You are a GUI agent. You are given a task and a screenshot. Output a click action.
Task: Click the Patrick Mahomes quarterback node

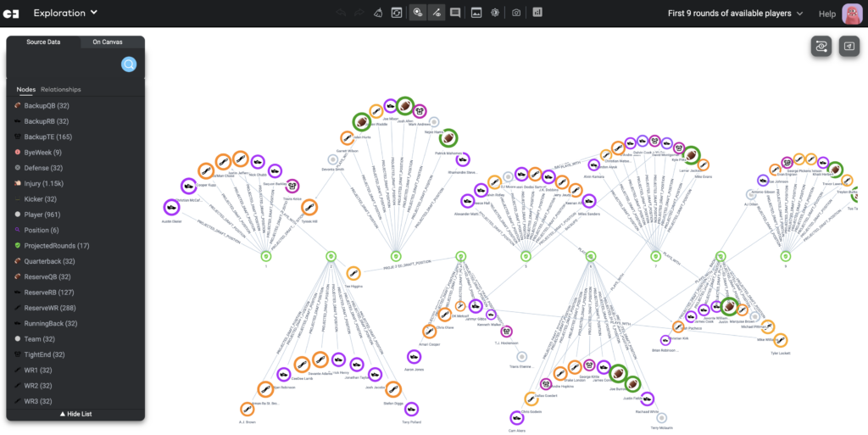[448, 138]
